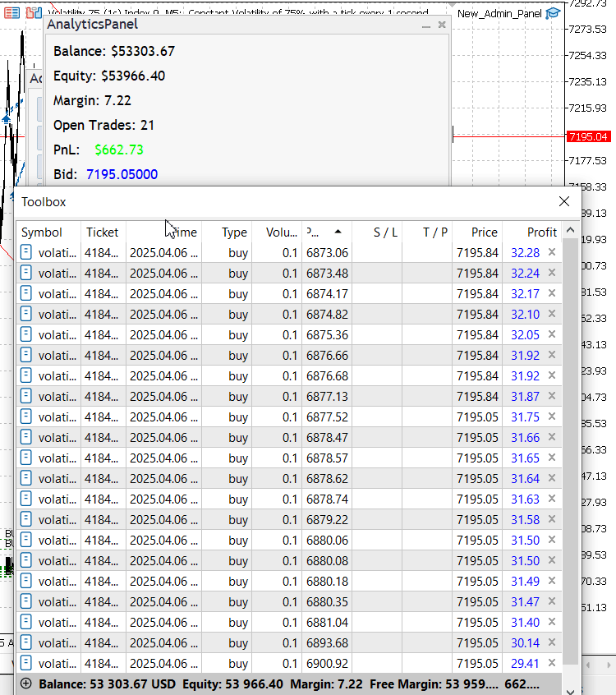This screenshot has height=695, width=616.
Task: Close the trade with profit 31.87
Action: point(552,396)
